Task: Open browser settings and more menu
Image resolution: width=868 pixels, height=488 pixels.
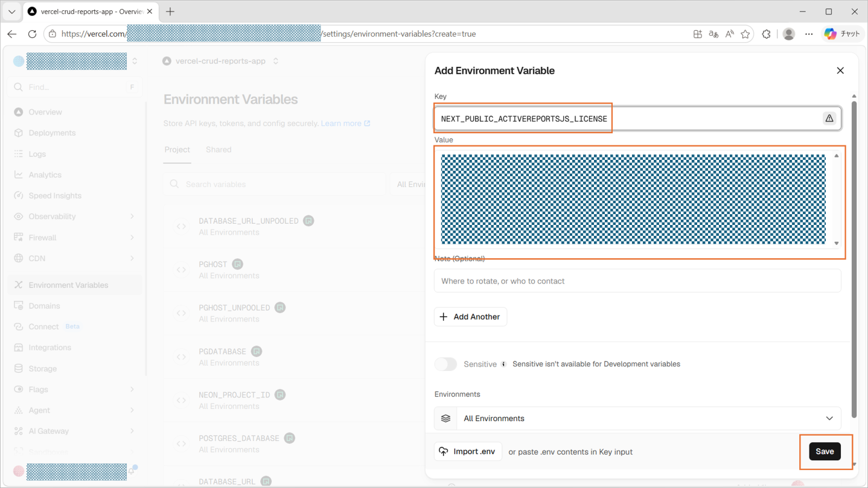Action: click(809, 34)
